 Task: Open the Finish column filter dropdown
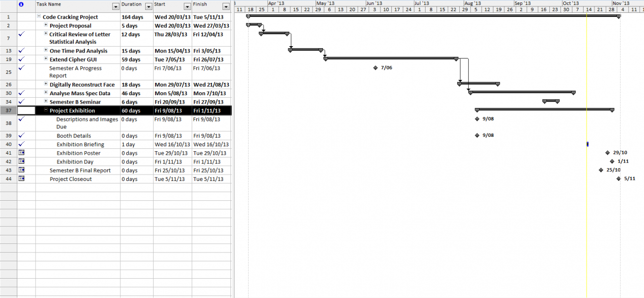[226, 7]
